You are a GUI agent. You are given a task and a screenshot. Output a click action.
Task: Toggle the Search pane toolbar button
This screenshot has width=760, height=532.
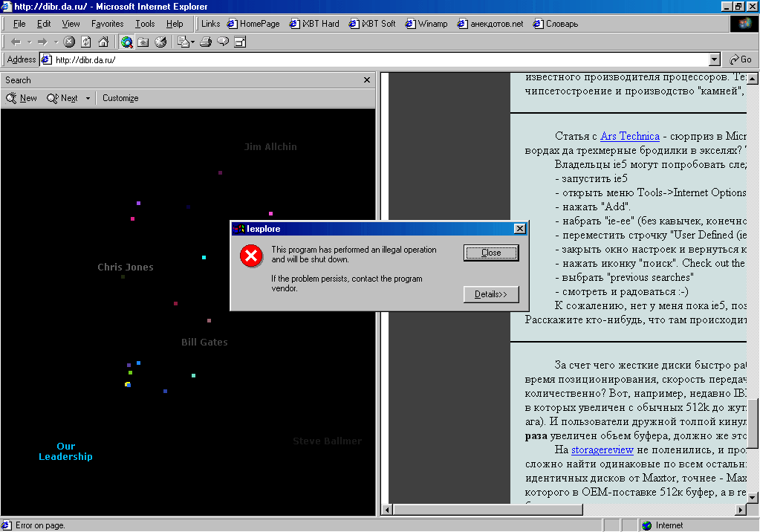pos(126,42)
